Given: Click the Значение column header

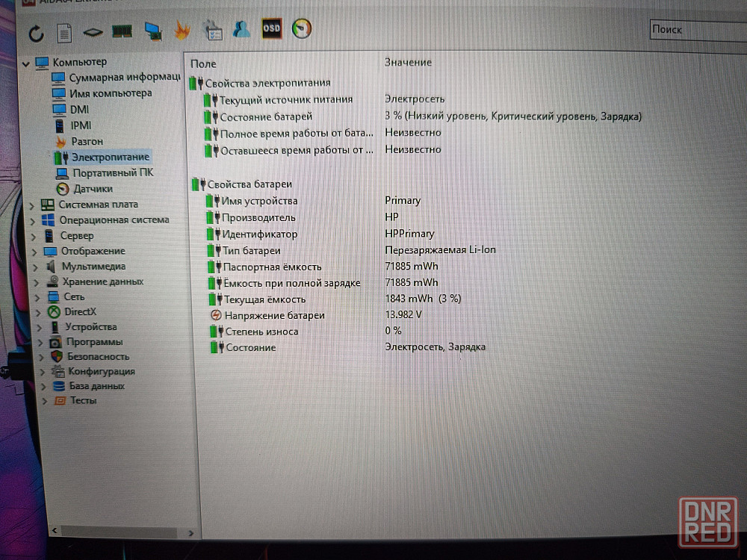Looking at the screenshot, I should [x=409, y=63].
